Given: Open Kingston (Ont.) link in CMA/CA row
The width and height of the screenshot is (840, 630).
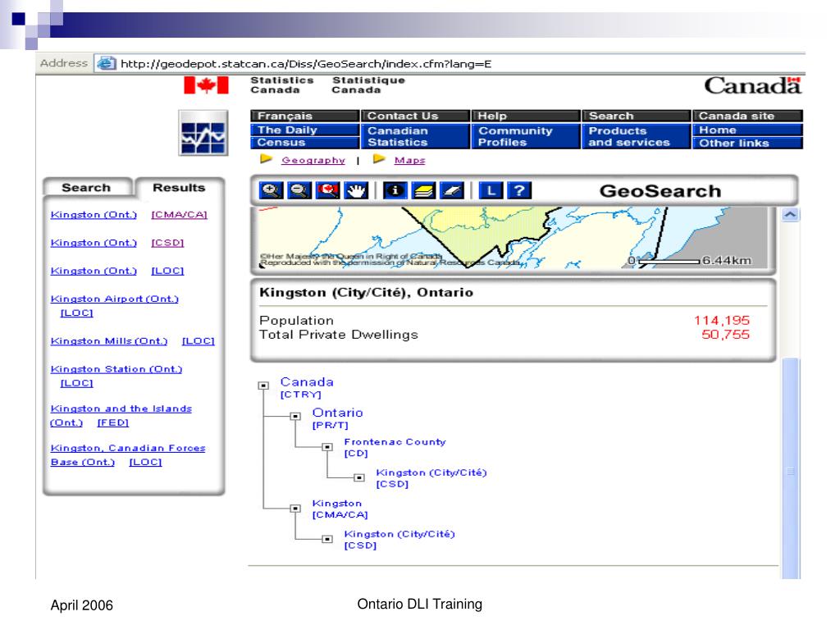Looking at the screenshot, I should tap(94, 214).
